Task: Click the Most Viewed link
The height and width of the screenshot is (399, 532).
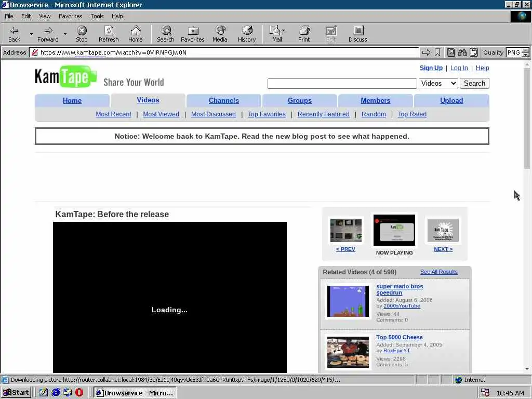Action: [x=161, y=114]
